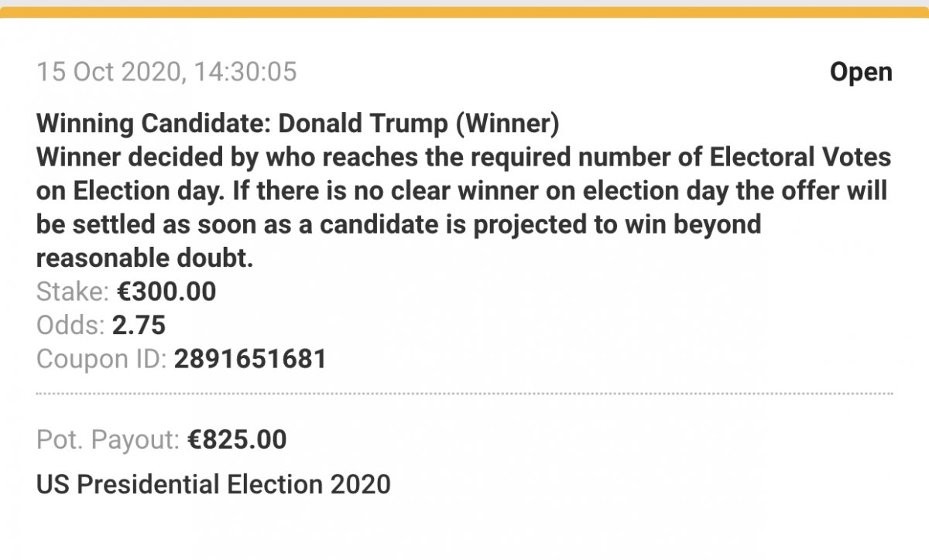The width and height of the screenshot is (929, 560).
Task: Select the Coupon ID label
Action: click(101, 360)
